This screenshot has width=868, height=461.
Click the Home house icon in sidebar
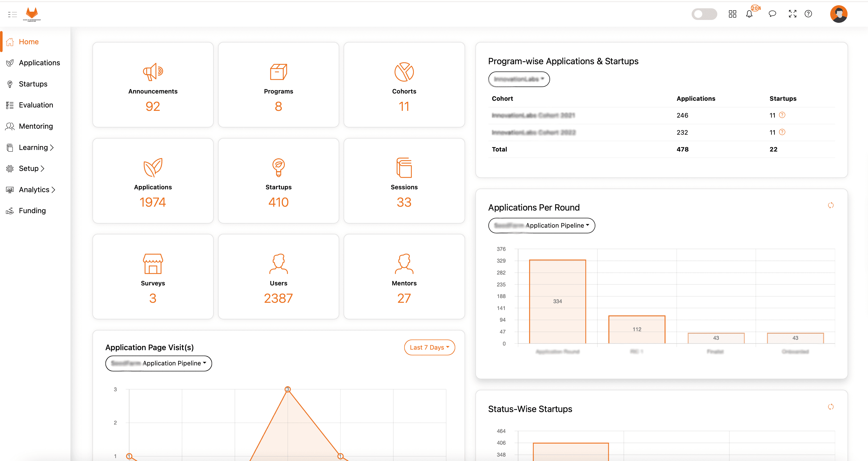[10, 42]
